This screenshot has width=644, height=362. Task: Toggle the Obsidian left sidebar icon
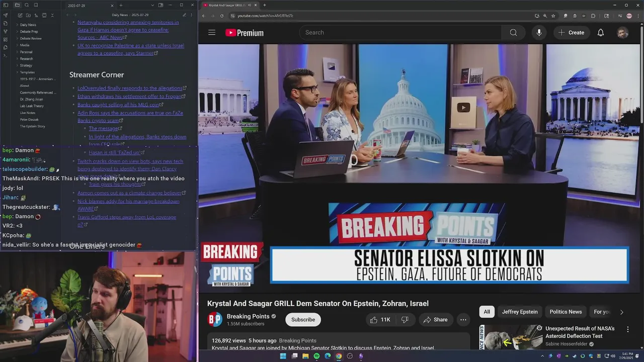[6, 5]
